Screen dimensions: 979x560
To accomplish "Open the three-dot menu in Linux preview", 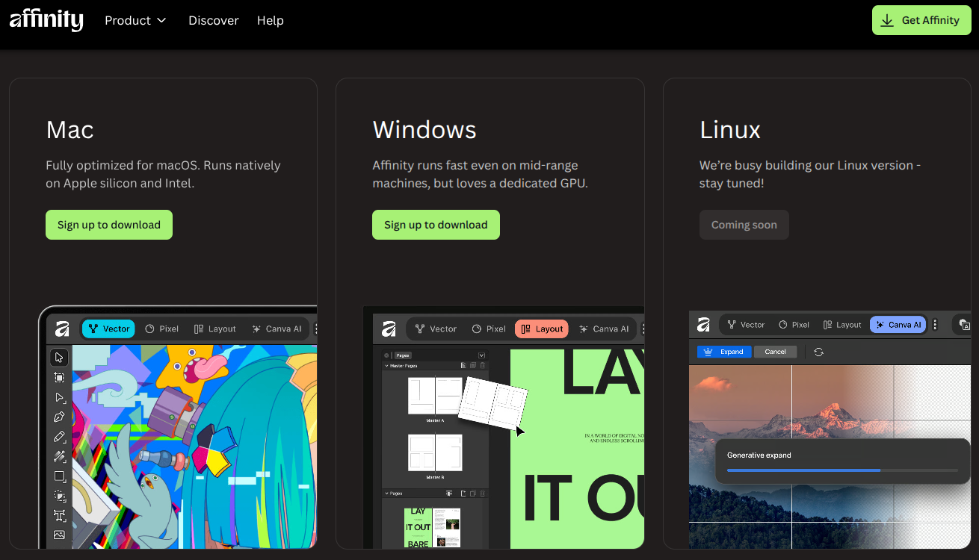I will coord(935,325).
